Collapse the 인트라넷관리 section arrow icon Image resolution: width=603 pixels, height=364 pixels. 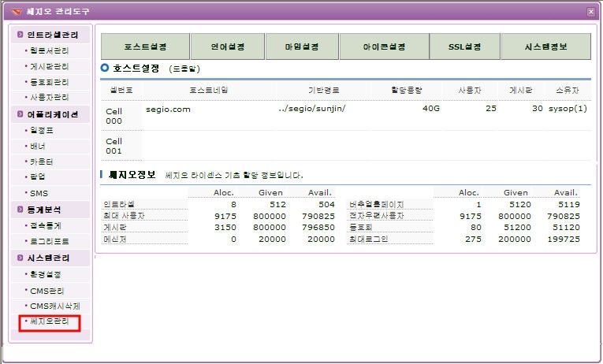19,35
